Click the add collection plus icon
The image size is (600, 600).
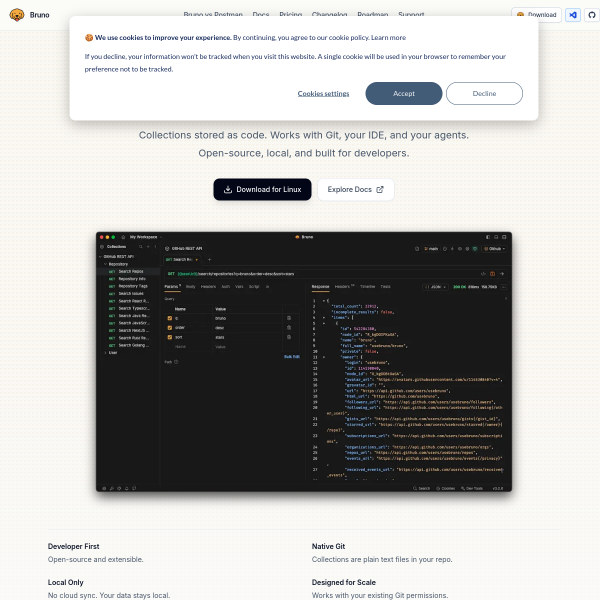tap(148, 247)
